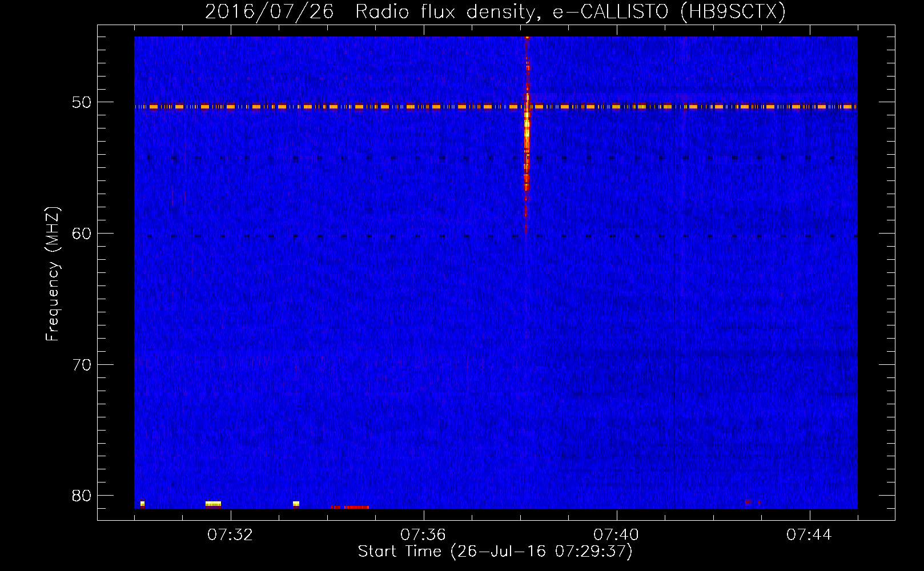Click the "Start Time (26-Jul-16 07:29:37)" label
The image size is (924, 571).
pos(495,552)
